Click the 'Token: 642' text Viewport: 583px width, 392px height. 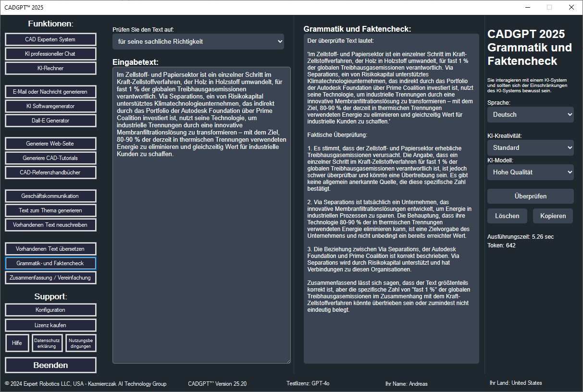pos(501,245)
